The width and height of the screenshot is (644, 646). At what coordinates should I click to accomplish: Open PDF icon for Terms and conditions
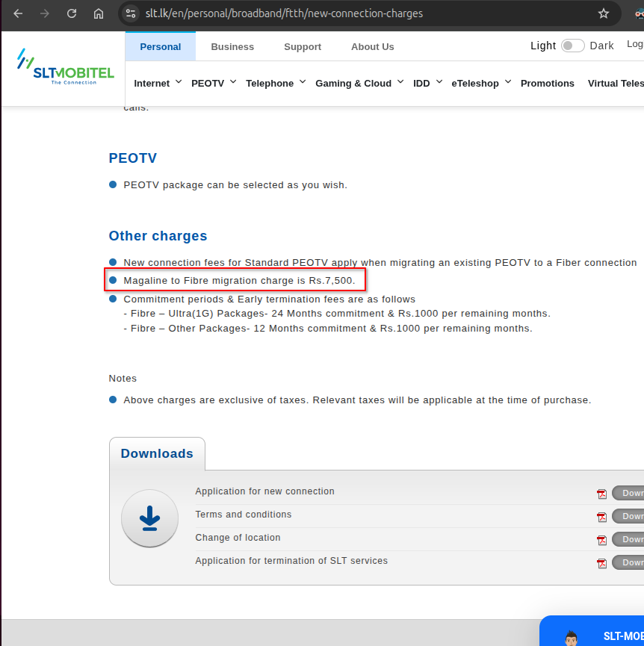pyautogui.click(x=601, y=517)
